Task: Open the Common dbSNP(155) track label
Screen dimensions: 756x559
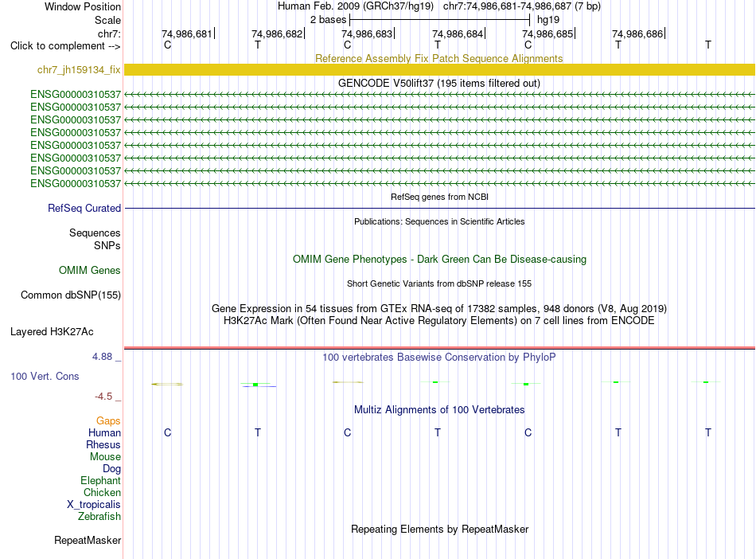Action: 70,295
